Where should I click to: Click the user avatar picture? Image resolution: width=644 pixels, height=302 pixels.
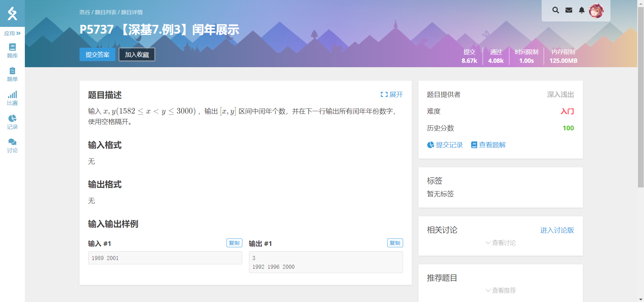click(x=596, y=11)
